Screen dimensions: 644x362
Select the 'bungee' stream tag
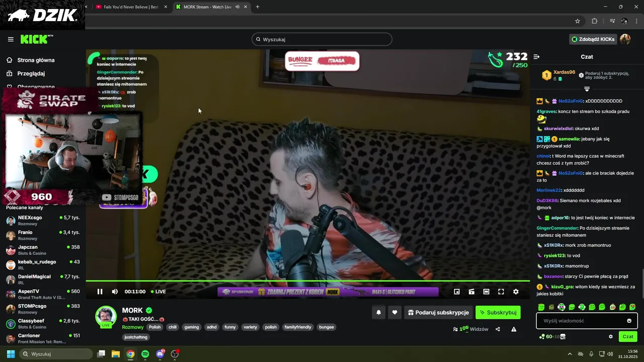tap(327, 327)
